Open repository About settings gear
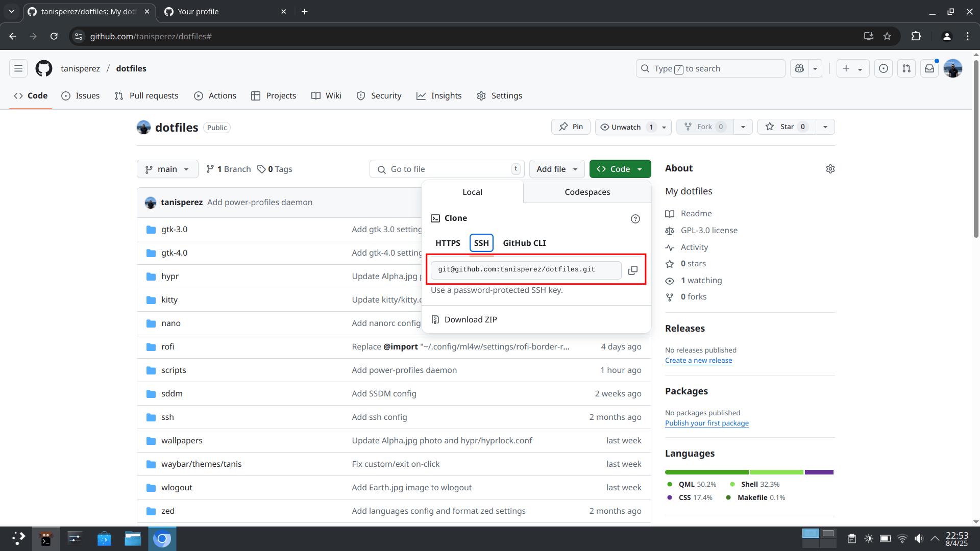The height and width of the screenshot is (551, 980). 830,168
